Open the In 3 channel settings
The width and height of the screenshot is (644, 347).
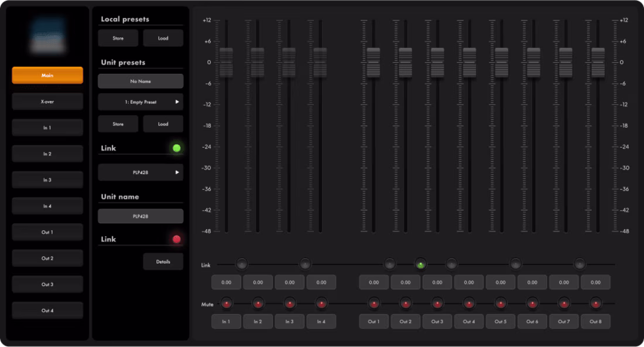pyautogui.click(x=47, y=179)
